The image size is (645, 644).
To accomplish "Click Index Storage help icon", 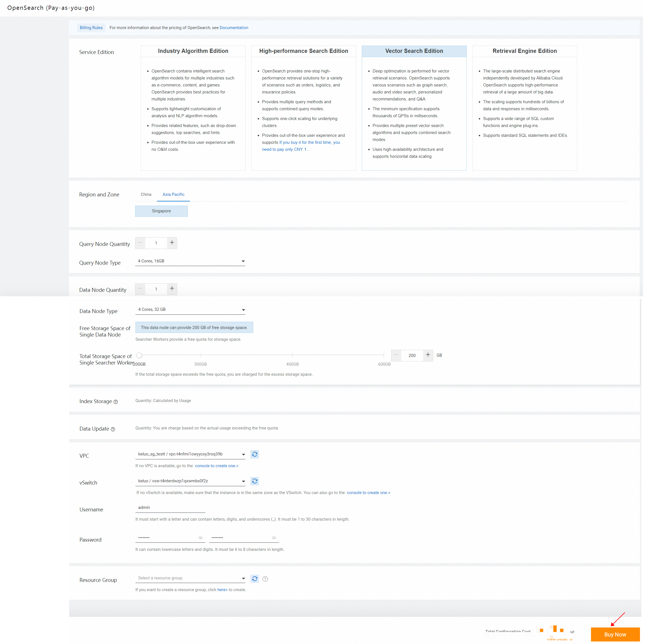I will point(116,402).
